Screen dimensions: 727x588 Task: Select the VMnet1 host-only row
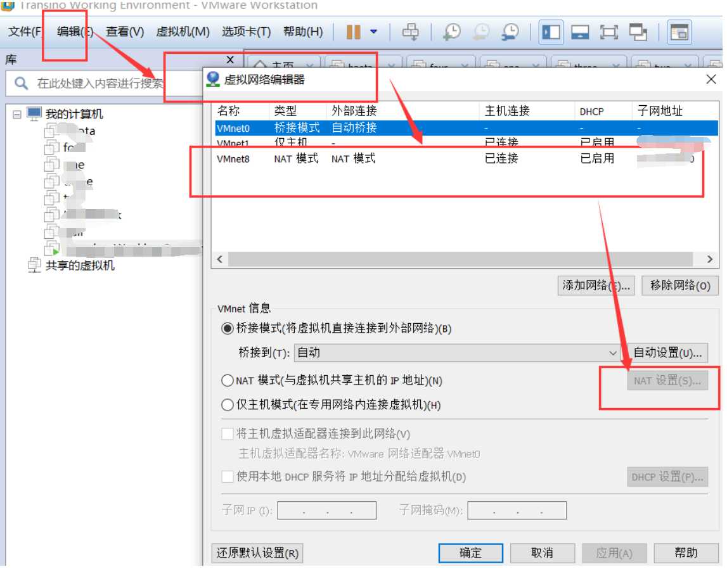[x=466, y=143]
